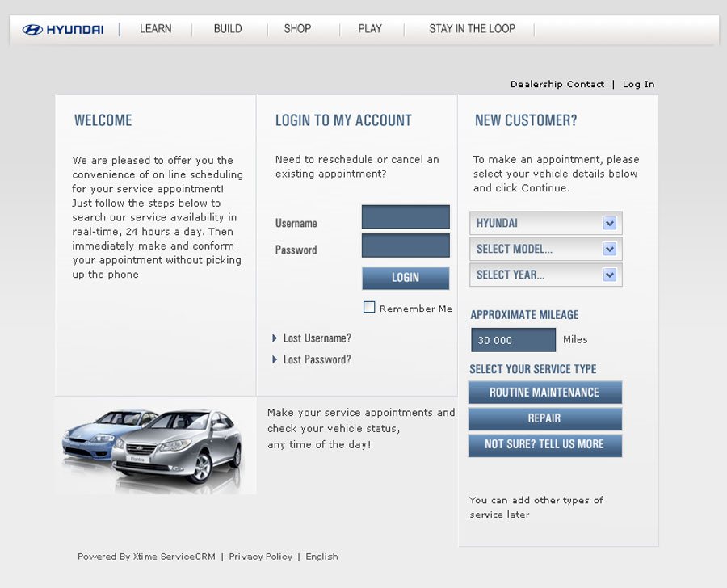The height and width of the screenshot is (588, 727).
Task: Click the approximate mileage field
Action: click(x=513, y=340)
